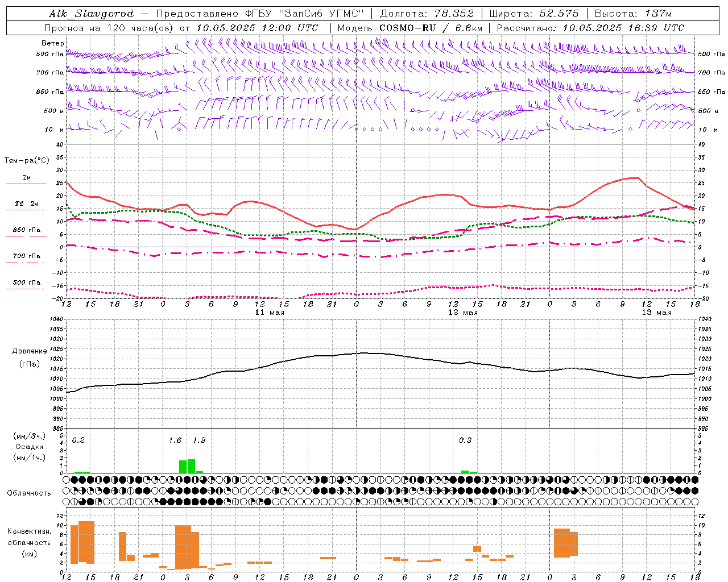Click the '0.2' precipitation amount value
The height and width of the screenshot is (582, 728).
pyautogui.click(x=78, y=440)
